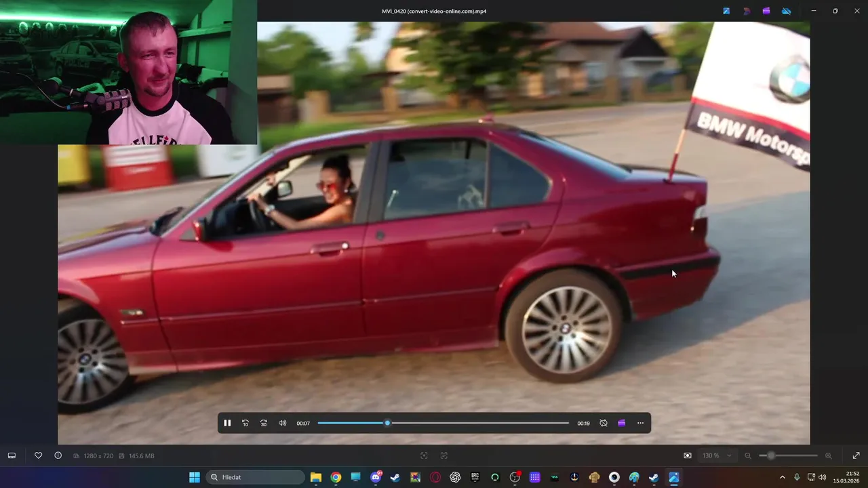Restore down the Photos window
Viewport: 868px width, 488px height.
[x=835, y=11]
